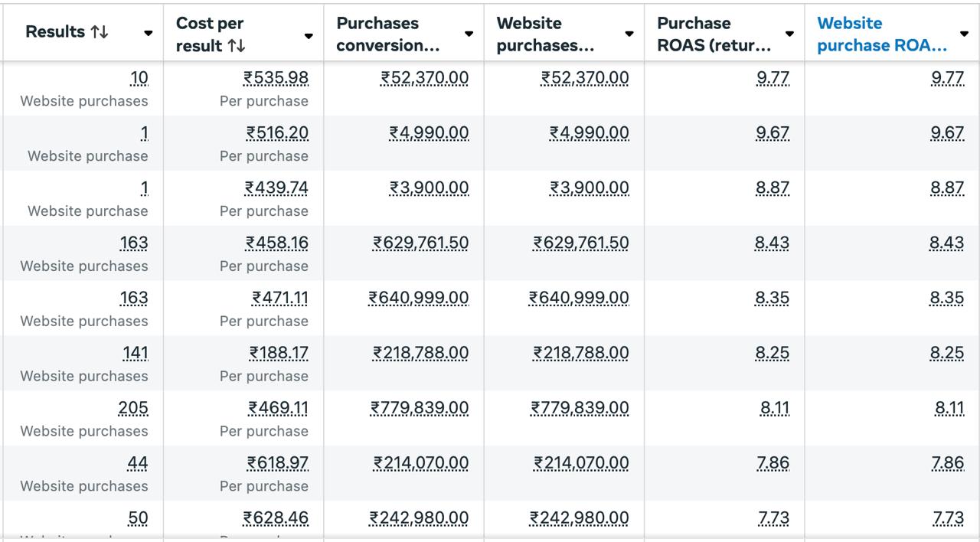Click the sort arrows beside Cost per result
980x542 pixels.
pyautogui.click(x=236, y=46)
